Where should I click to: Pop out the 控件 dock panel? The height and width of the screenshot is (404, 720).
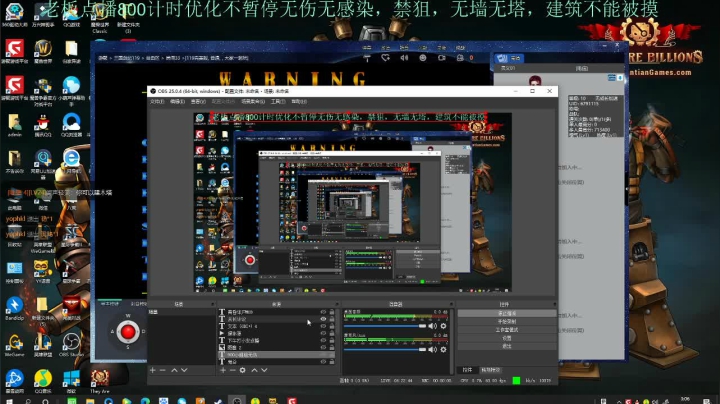click(x=554, y=304)
